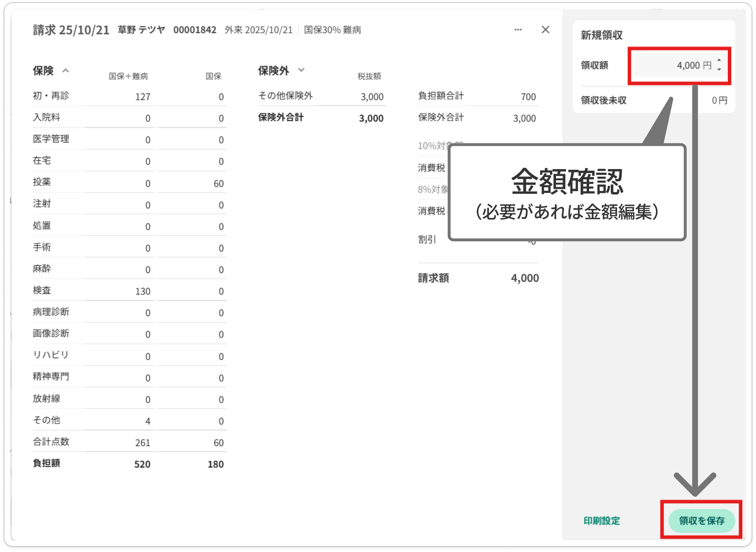Click the 外来 2025/10/21 visit label

click(x=258, y=30)
